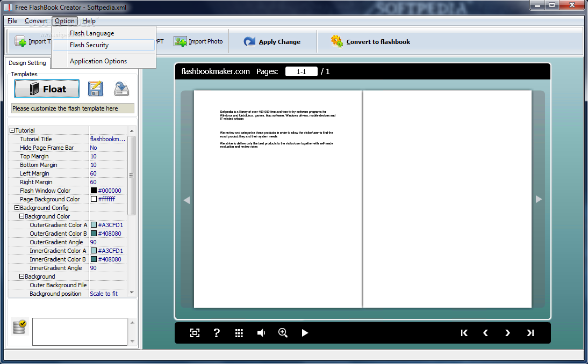The width and height of the screenshot is (588, 364).
Task: Click the zoom in magnifier icon
Action: 283,332
